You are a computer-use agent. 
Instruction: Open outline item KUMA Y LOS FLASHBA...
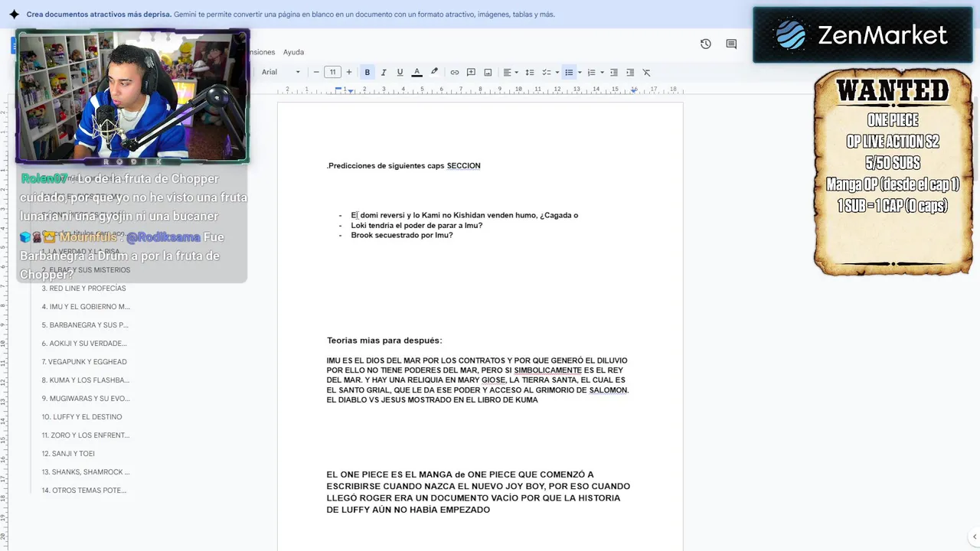[85, 380]
